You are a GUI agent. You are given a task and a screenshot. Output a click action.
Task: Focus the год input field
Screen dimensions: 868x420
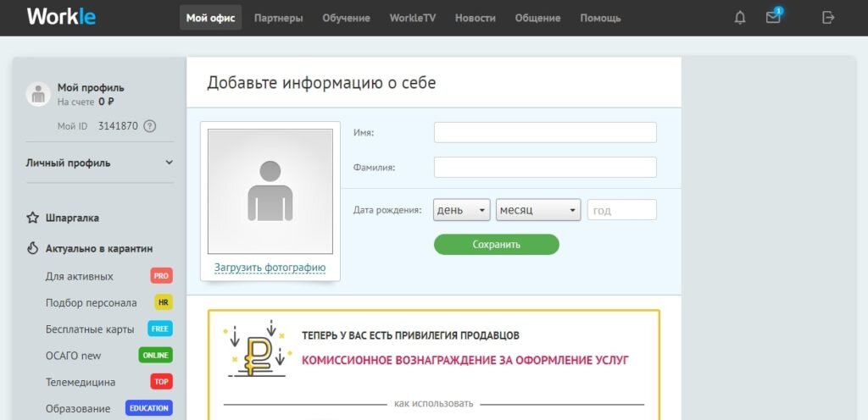[x=622, y=210]
